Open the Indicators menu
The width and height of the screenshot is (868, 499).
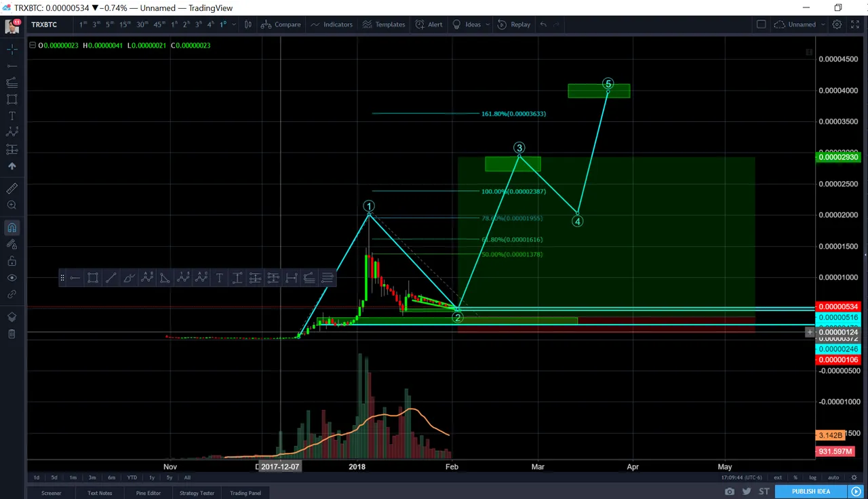tap(332, 24)
